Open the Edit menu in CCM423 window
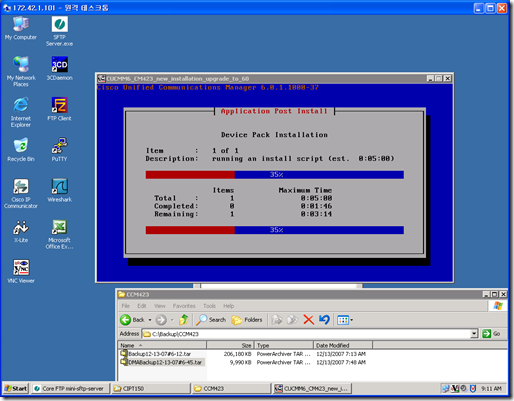514x401 pixels. tap(142, 306)
